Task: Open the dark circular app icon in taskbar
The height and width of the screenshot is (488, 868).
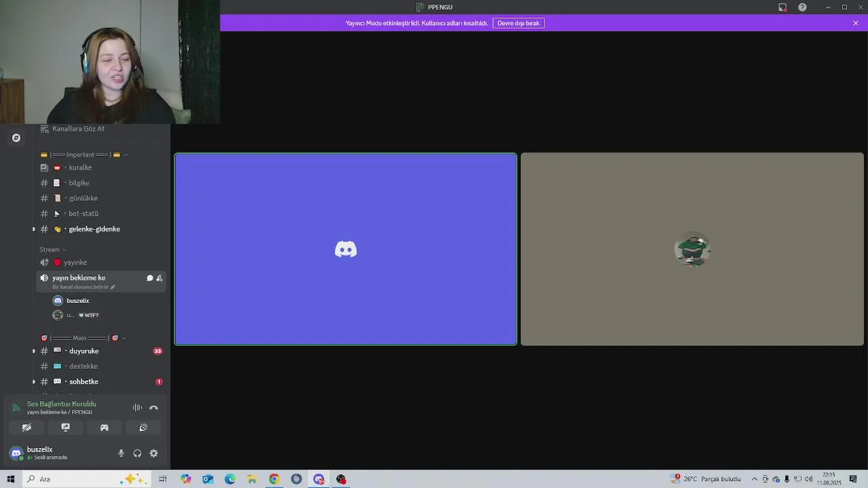Action: (296, 479)
